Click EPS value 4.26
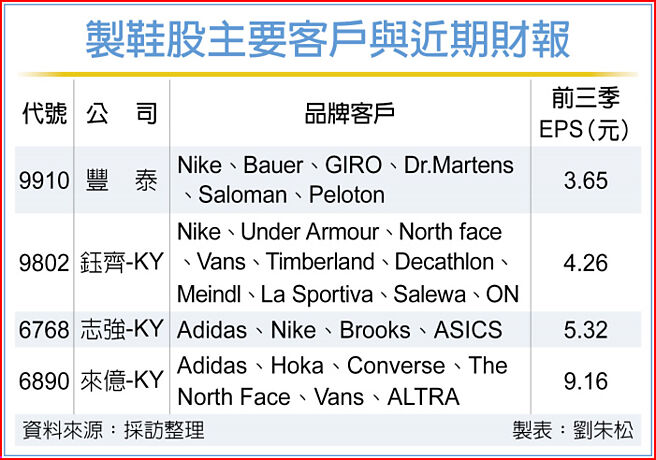Screen dimensions: 656x460 586,264
